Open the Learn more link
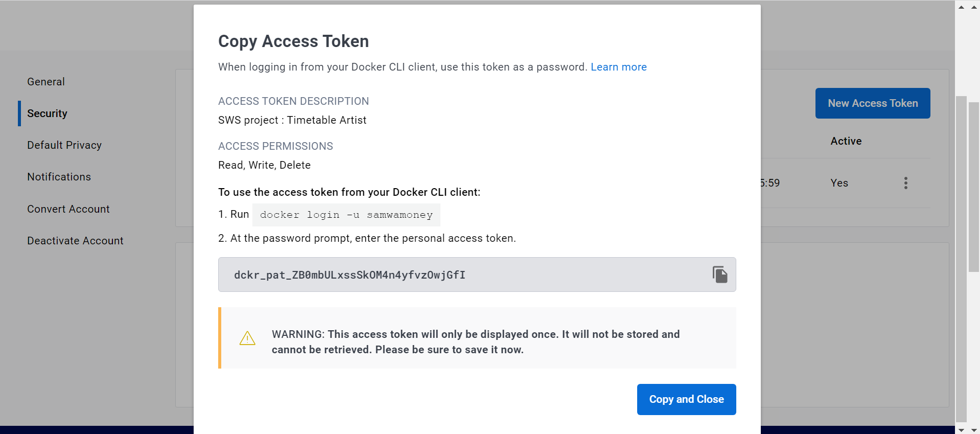980x434 pixels. pyautogui.click(x=618, y=67)
